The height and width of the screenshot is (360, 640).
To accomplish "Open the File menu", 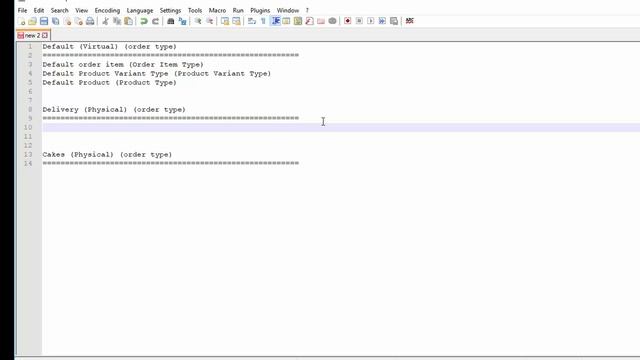I will pos(22,10).
